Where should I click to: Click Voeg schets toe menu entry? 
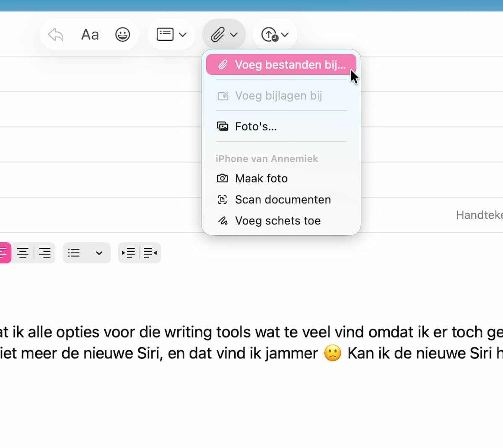277,221
